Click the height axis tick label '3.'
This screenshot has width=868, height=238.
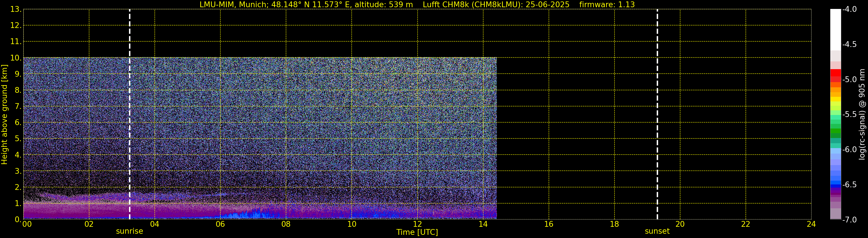click(x=18, y=171)
